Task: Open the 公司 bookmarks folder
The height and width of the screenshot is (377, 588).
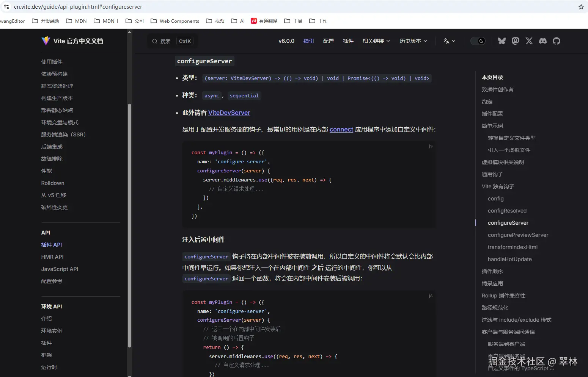Action: click(135, 21)
